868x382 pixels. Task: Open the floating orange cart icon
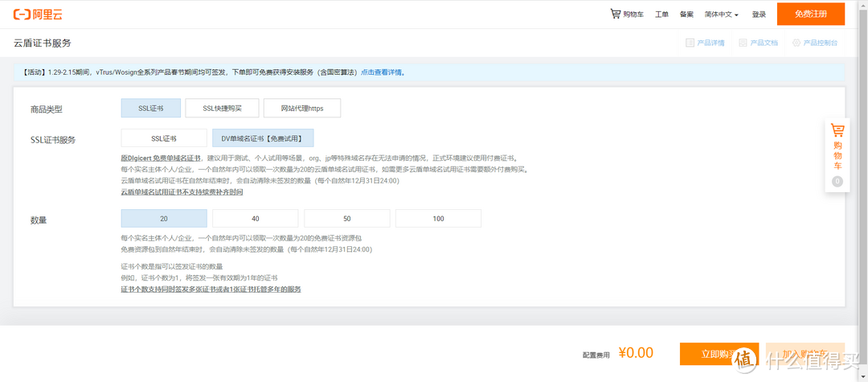(837, 130)
